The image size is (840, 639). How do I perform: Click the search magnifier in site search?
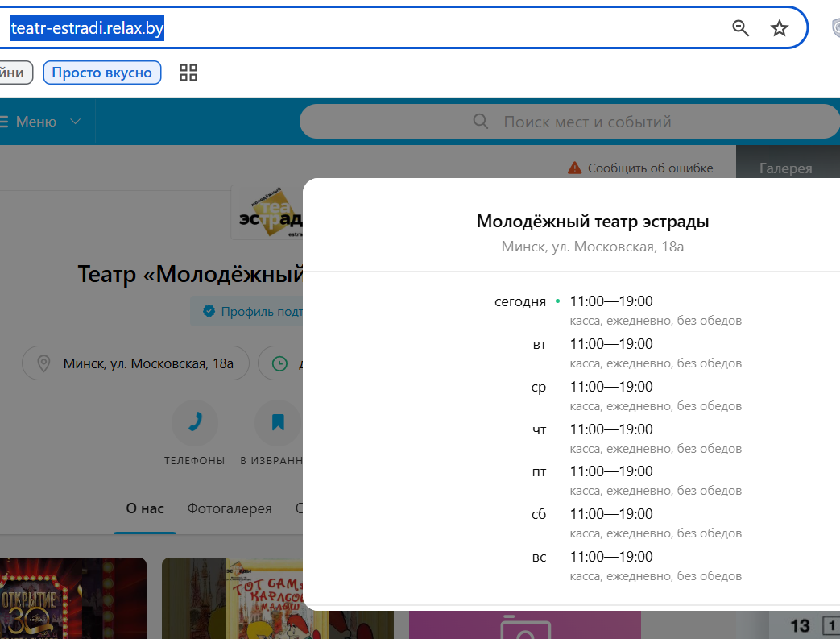(481, 121)
